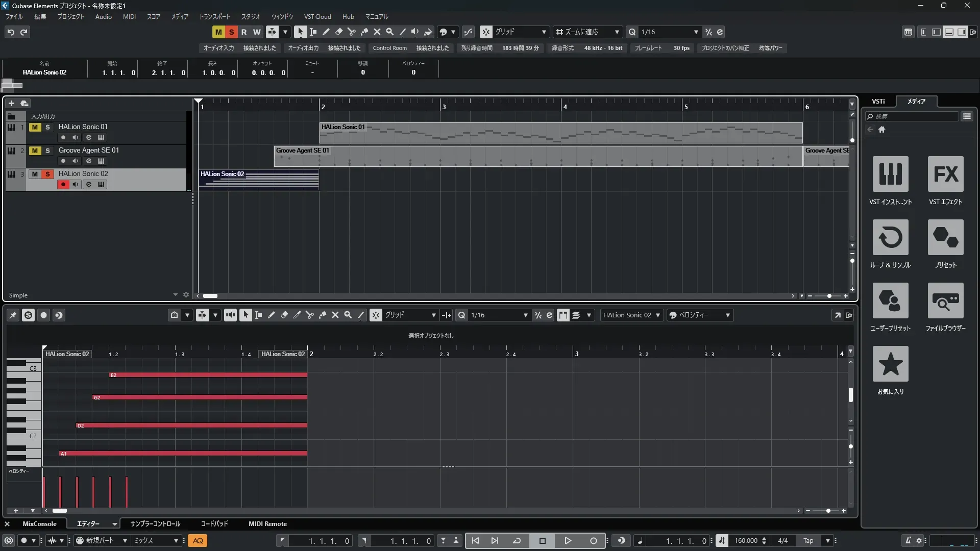
Task: Disable record enable on HALion Sonic 02
Action: coord(63,184)
